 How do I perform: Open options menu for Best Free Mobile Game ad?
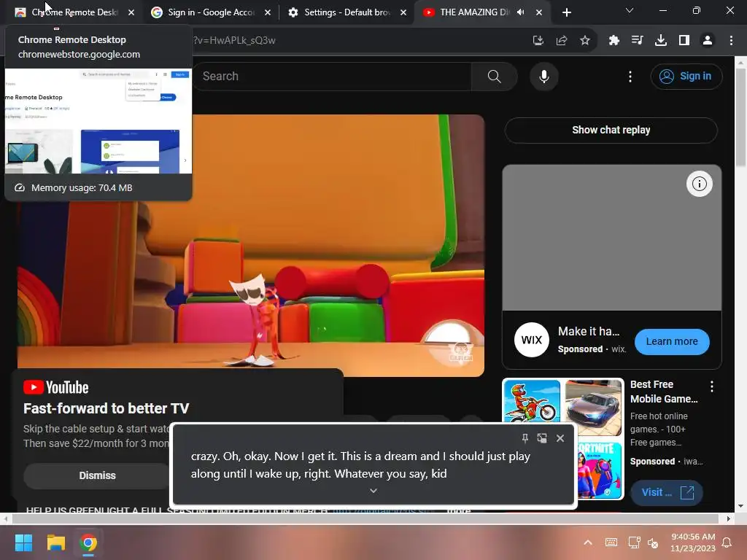tap(711, 386)
